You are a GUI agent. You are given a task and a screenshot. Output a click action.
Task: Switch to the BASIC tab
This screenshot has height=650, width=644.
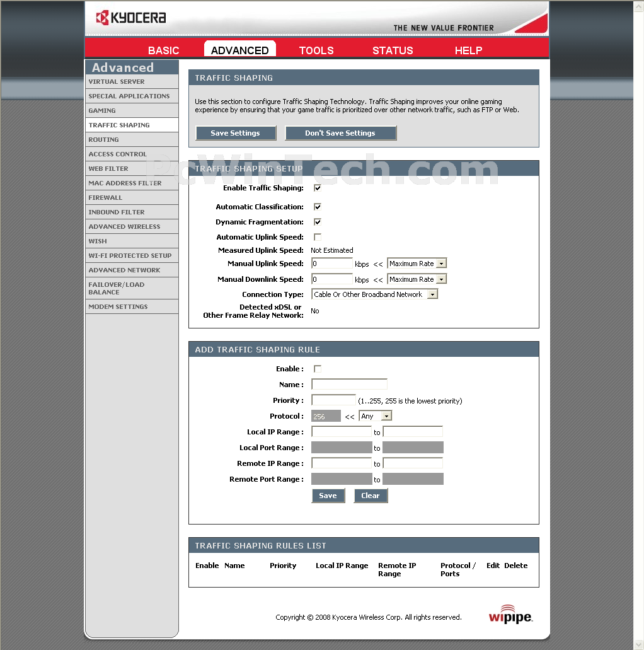pos(164,50)
